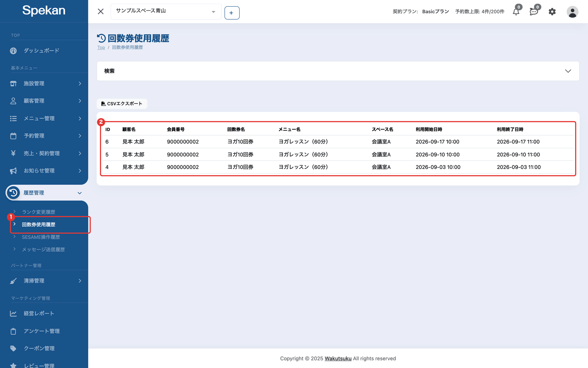
Task: Open the Wakutsuku footer link
Action: click(338, 358)
